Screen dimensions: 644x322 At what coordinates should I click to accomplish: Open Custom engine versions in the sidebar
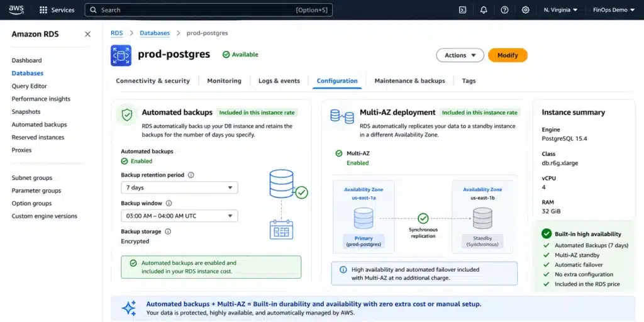pos(45,216)
